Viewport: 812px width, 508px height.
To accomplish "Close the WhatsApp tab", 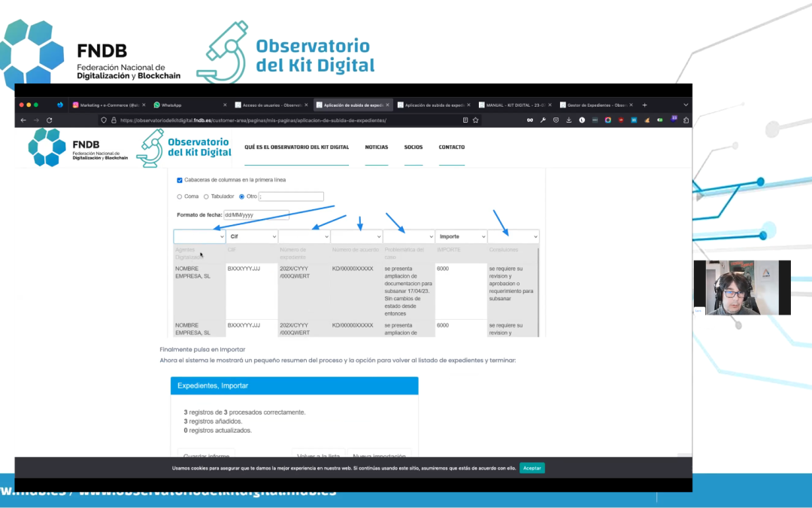I will (225, 105).
